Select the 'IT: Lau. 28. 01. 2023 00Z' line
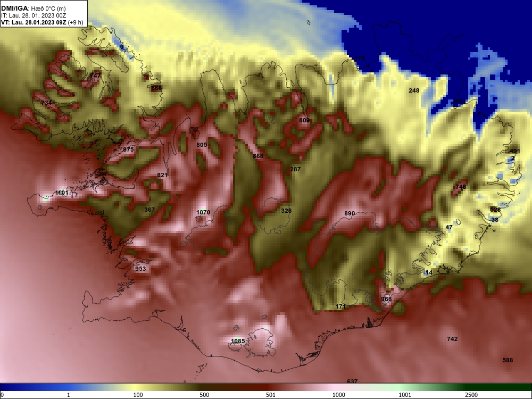This screenshot has width=532, height=399. [x=33, y=15]
